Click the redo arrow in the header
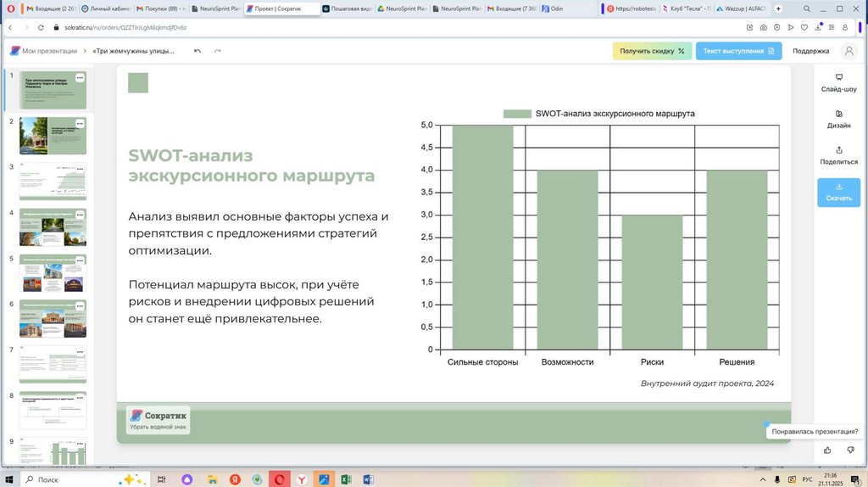This screenshot has width=868, height=487. pos(218,51)
